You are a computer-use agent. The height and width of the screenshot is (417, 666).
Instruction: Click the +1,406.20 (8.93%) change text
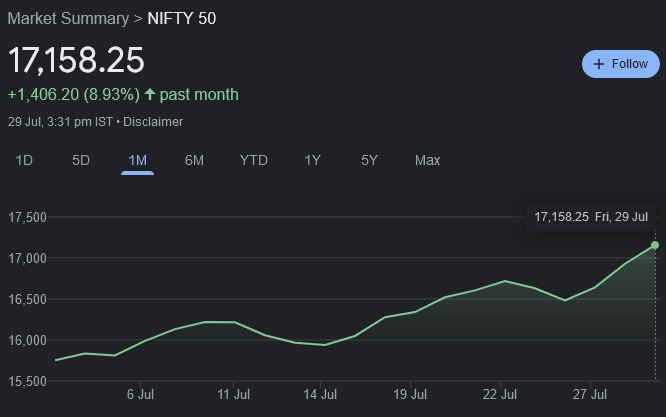click(72, 94)
